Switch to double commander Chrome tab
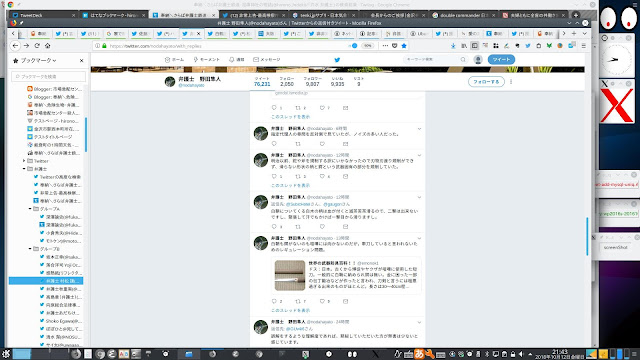Viewport: 640px width, 360px height. coord(463,15)
